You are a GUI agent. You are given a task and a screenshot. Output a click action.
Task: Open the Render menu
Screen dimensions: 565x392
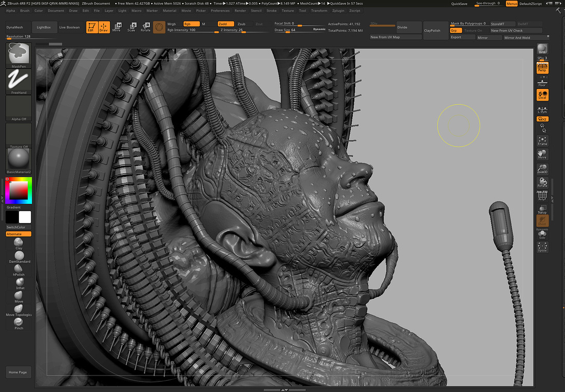click(x=240, y=11)
